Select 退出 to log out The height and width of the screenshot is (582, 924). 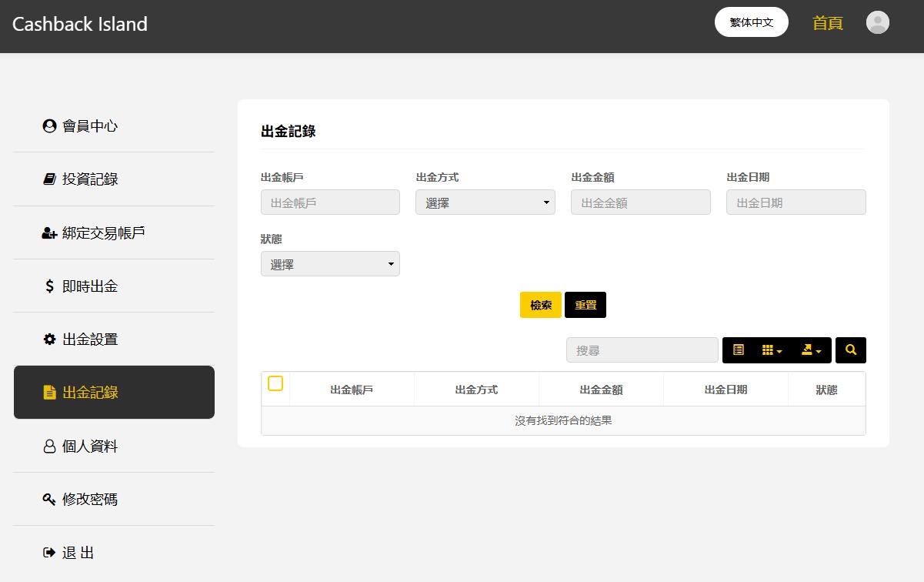tap(114, 553)
